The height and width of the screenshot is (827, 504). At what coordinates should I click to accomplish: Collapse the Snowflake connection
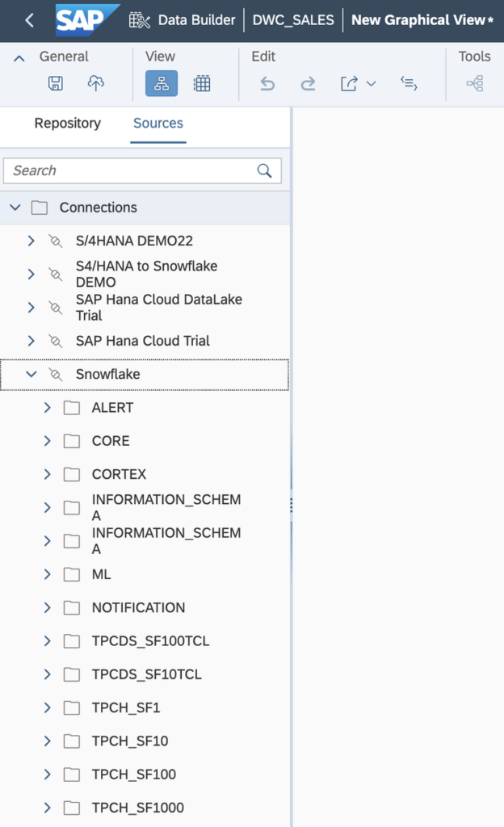click(31, 374)
